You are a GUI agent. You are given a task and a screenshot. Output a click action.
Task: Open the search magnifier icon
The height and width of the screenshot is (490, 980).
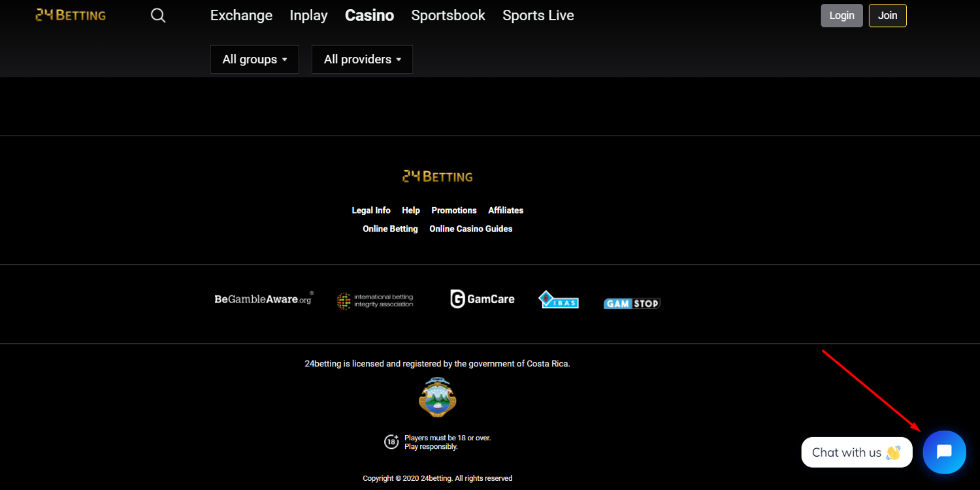158,15
